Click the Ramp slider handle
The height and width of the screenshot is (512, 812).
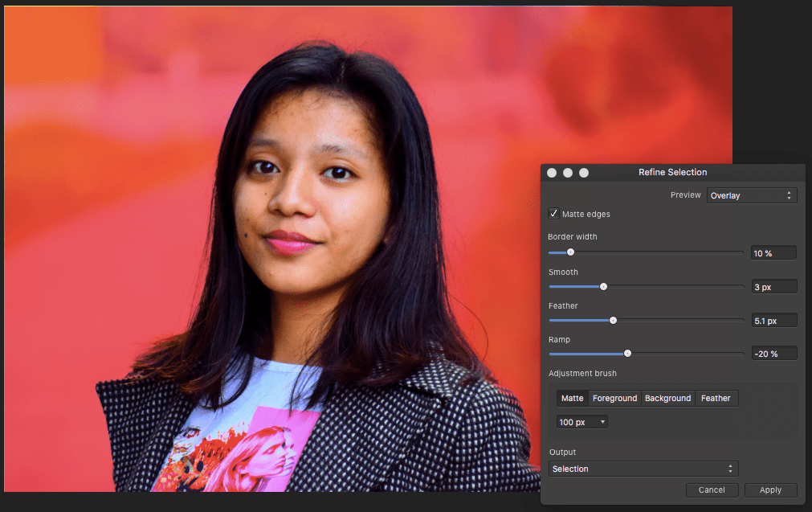pyautogui.click(x=627, y=354)
